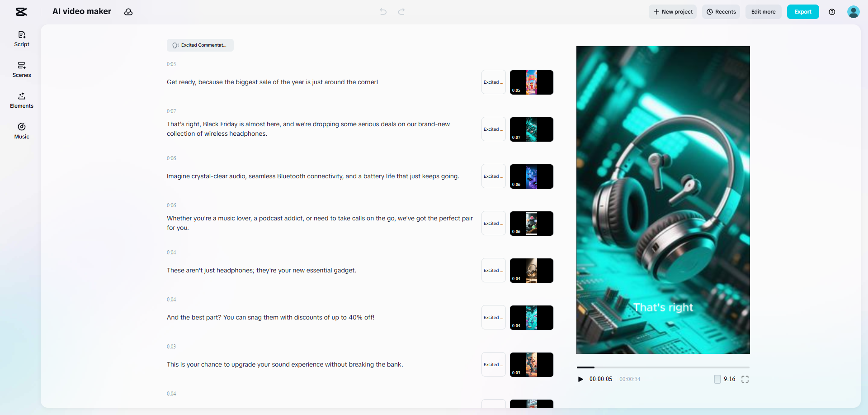Open Excited voice option for 'This is your chance' scene
The image size is (868, 415).
point(494,365)
